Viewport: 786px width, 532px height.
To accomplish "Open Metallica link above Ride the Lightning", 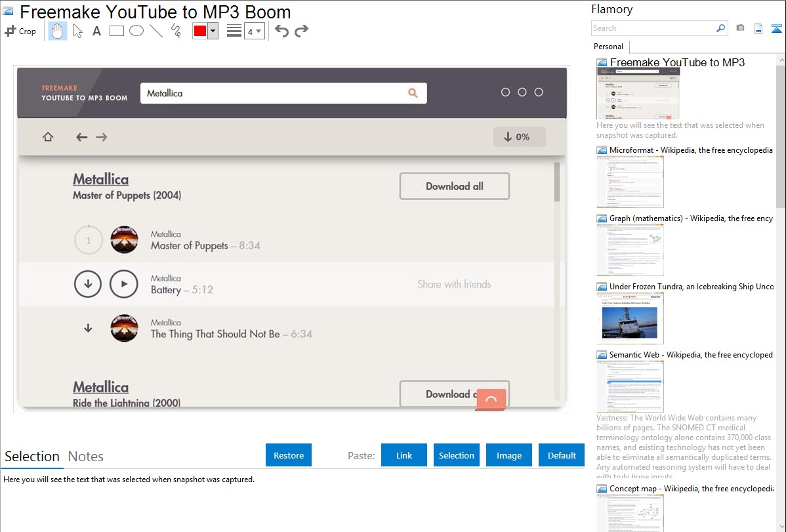I will 101,387.
